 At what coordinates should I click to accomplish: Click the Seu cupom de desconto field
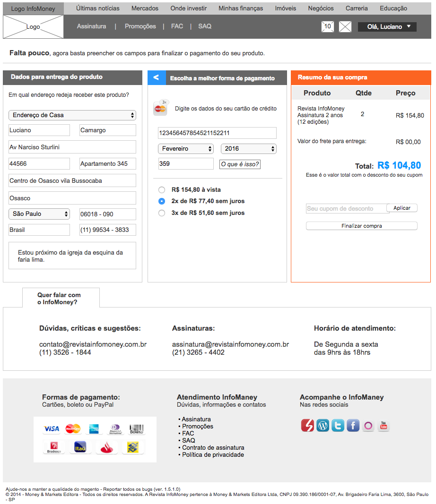point(346,209)
